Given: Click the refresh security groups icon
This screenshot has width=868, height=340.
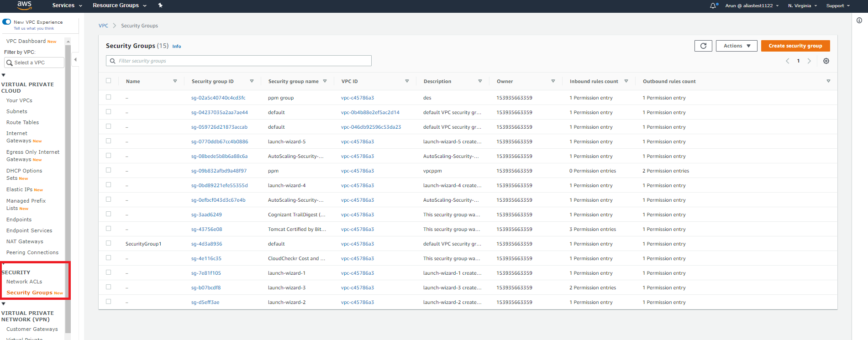Looking at the screenshot, I should click(x=703, y=46).
